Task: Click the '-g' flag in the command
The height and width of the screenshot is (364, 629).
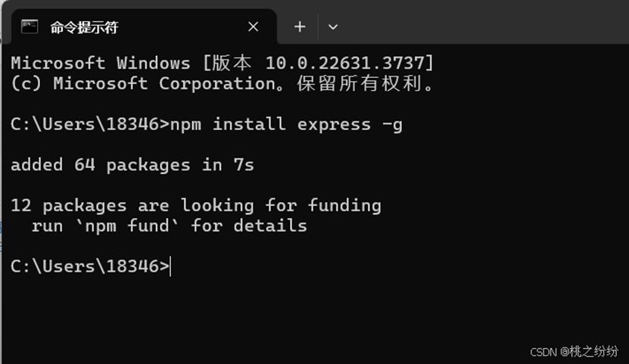Action: tap(392, 125)
